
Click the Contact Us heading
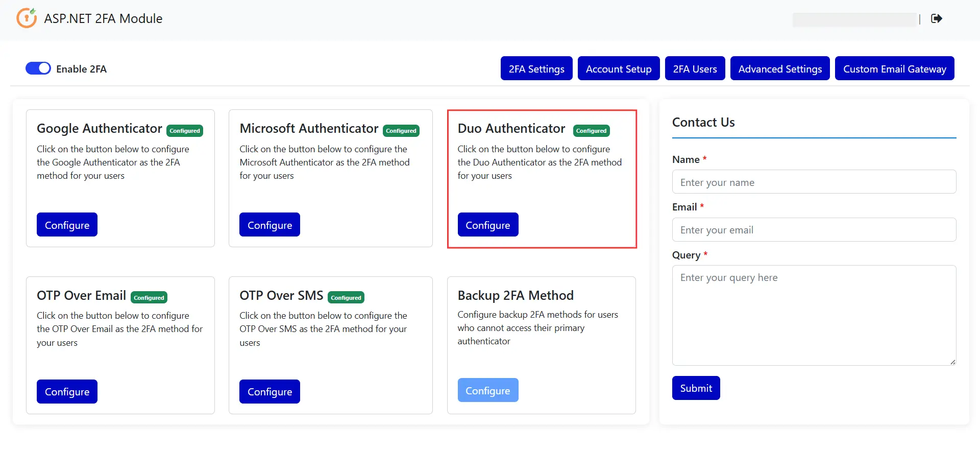[703, 122]
